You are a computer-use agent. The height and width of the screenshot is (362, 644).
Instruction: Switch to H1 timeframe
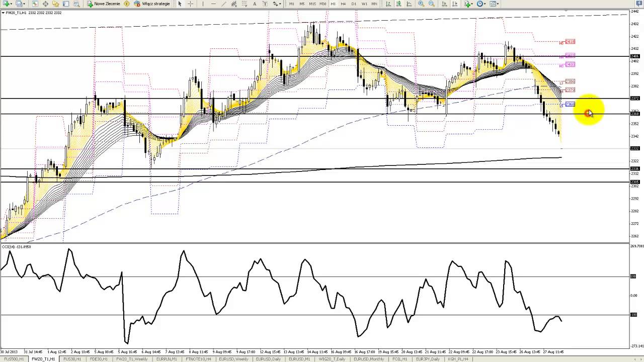pyautogui.click(x=333, y=4)
